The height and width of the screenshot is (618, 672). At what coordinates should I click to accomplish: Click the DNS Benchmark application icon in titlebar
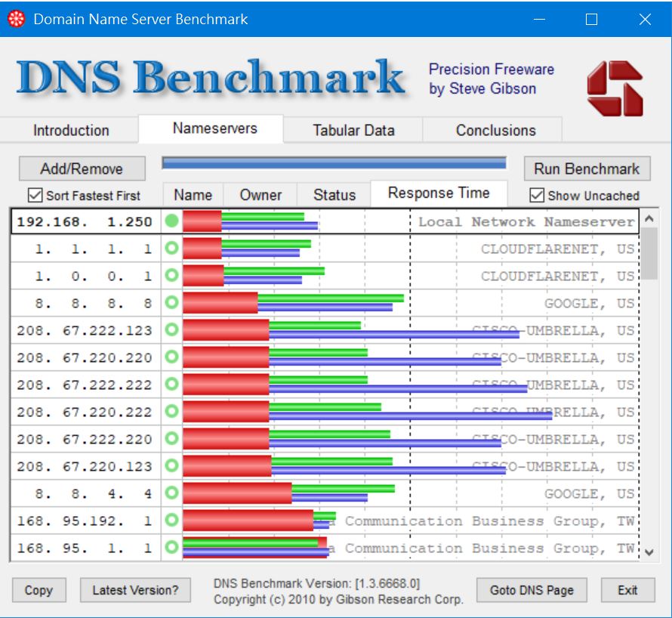17,17
